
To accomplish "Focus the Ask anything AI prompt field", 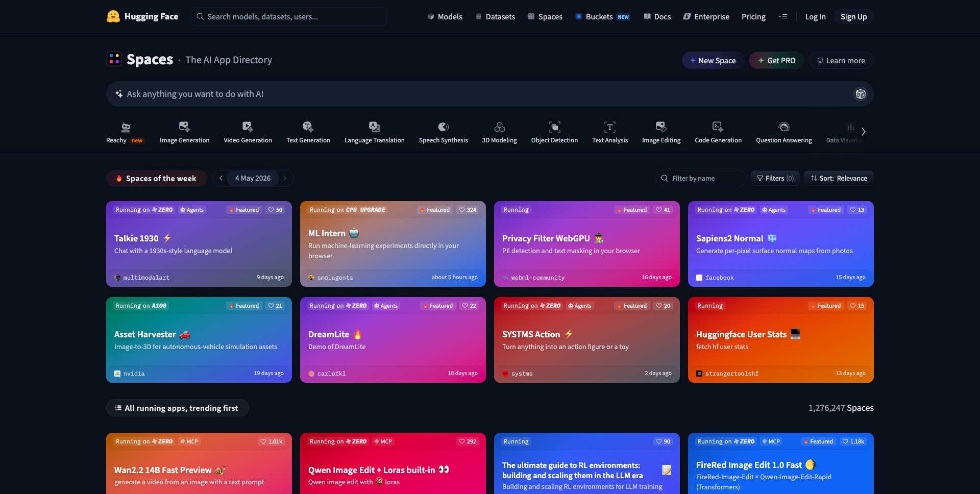I will click(x=489, y=94).
